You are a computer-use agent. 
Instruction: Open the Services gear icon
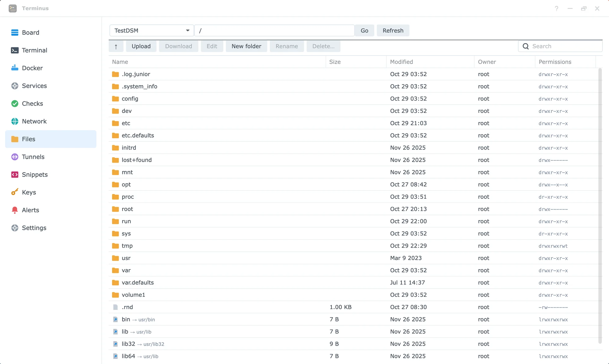click(15, 86)
